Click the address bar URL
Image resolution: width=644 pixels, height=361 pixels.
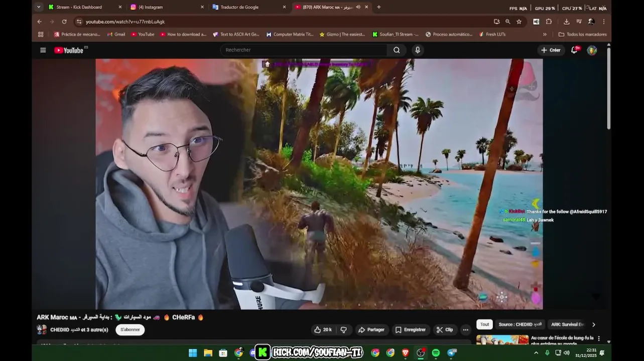click(x=125, y=22)
